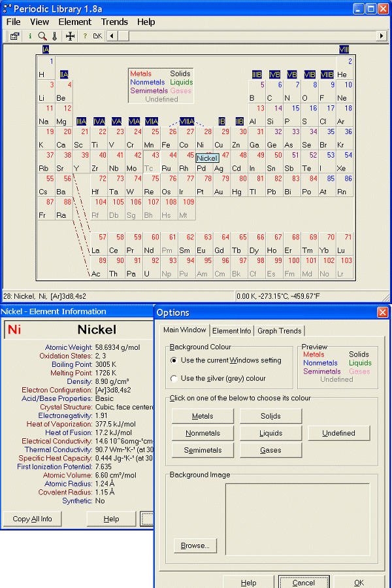Image resolution: width=392 pixels, height=588 pixels.
Task: Click Metals label in the table legend
Action: click(x=140, y=73)
